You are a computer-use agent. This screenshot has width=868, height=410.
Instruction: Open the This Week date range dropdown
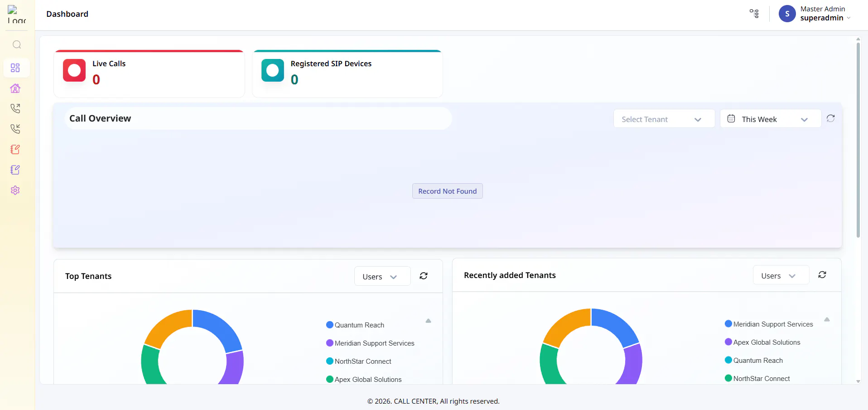[x=771, y=119]
